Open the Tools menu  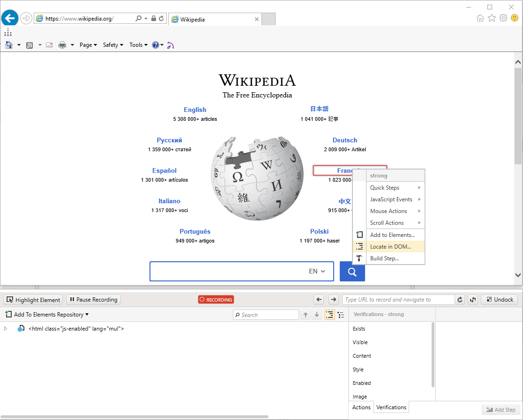pyautogui.click(x=138, y=45)
